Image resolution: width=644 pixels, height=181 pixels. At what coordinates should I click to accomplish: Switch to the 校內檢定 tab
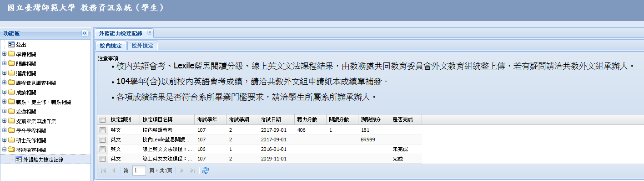pos(111,46)
